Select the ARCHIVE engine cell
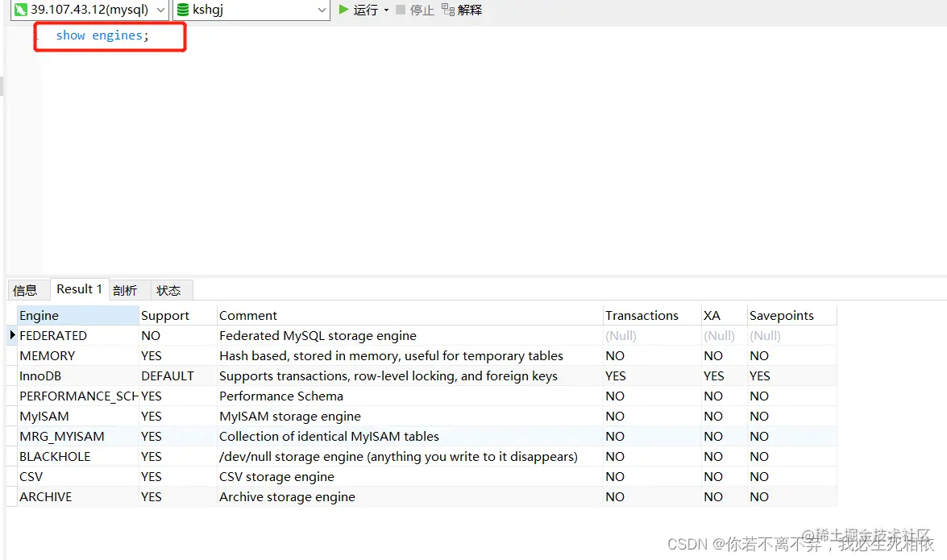 [x=78, y=496]
